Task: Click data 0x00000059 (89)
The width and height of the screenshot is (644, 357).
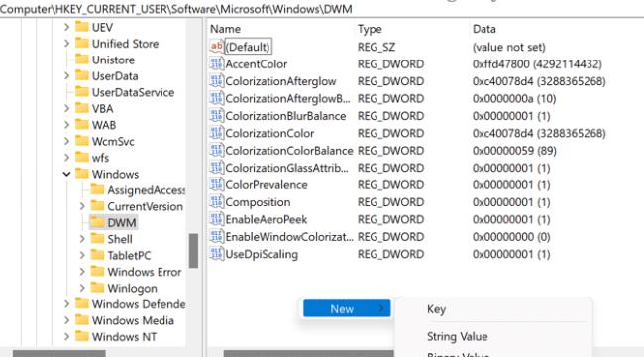Action: [514, 151]
